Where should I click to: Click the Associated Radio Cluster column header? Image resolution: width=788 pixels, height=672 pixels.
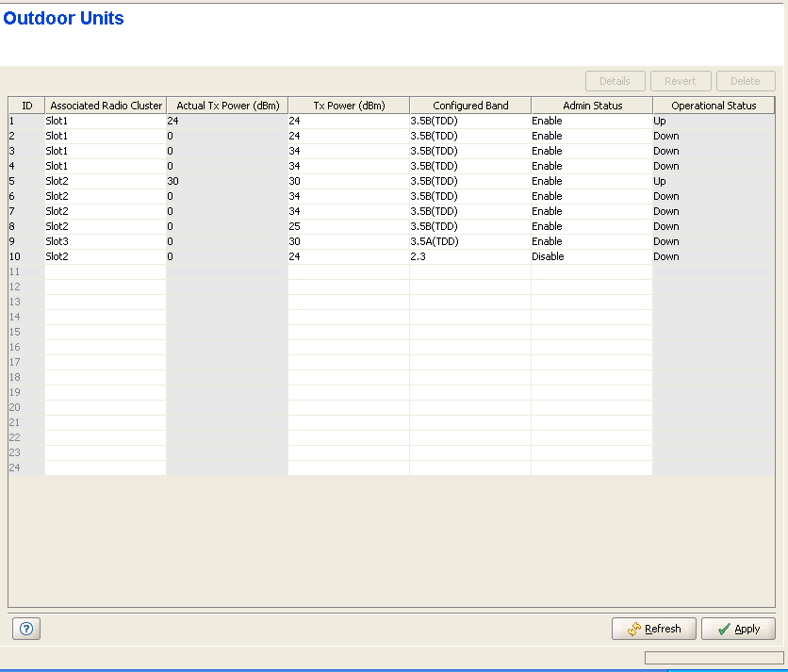tap(106, 106)
